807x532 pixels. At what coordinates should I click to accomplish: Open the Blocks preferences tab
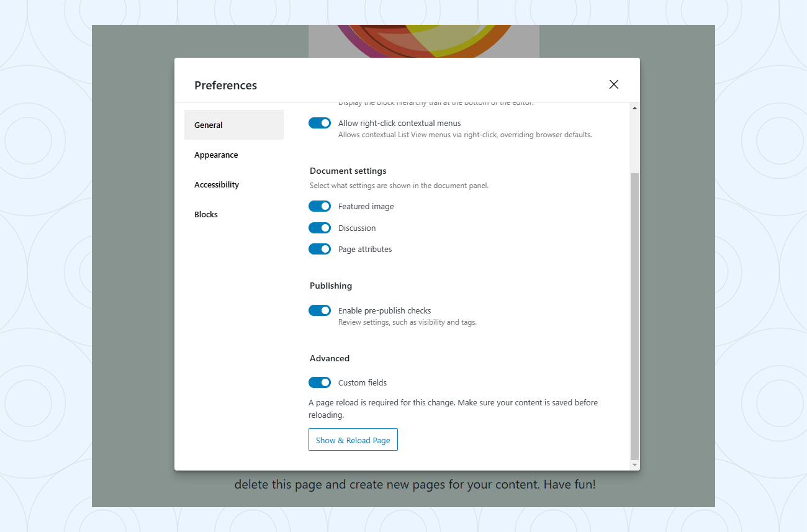234,214
